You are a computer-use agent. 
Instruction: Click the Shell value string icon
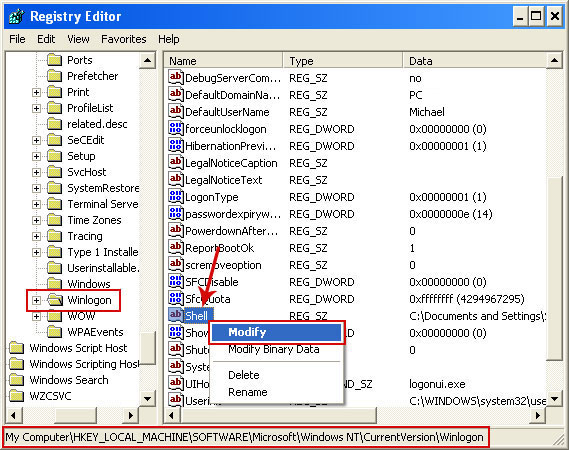tap(176, 315)
